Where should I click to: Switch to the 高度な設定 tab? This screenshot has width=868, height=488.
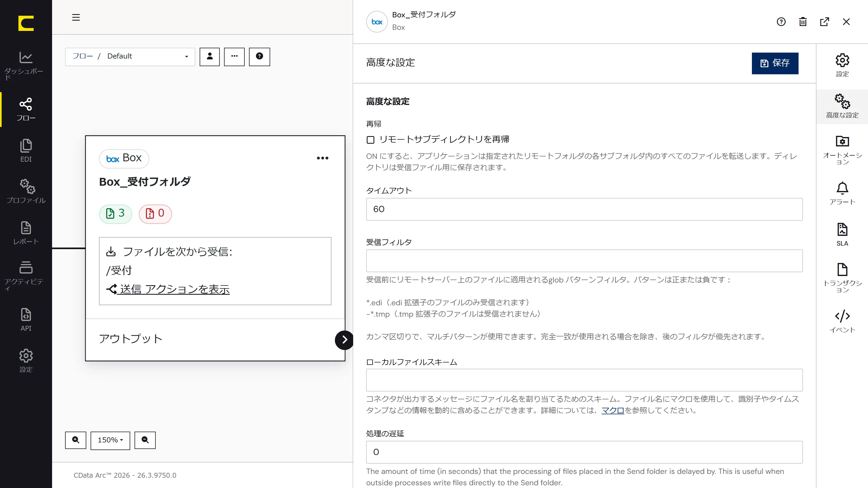pyautogui.click(x=842, y=107)
